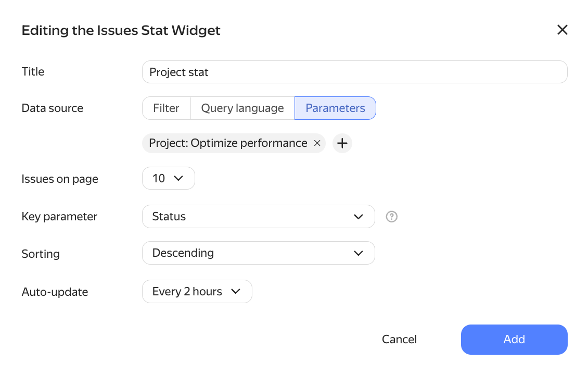Close the Issues Stat Widget dialog
The width and height of the screenshot is (588, 374).
click(x=562, y=30)
